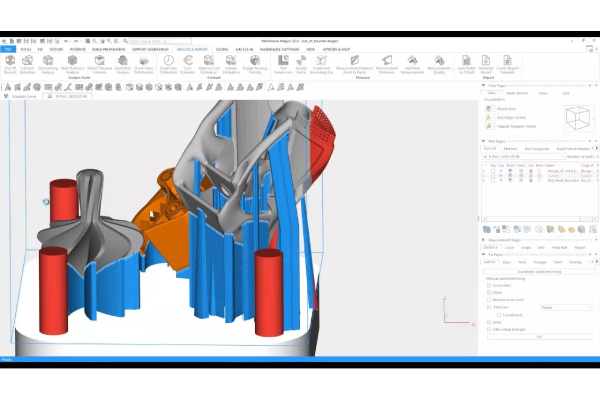Click Detect Trapped Volumes icon
The height and width of the screenshot is (400, 600).
tap(100, 63)
